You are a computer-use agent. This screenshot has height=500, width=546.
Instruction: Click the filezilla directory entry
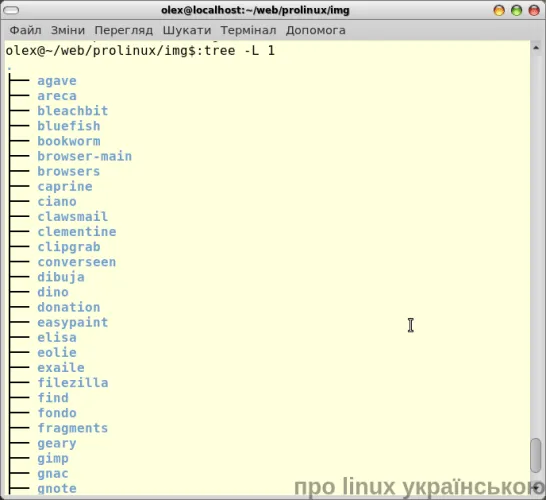click(73, 383)
